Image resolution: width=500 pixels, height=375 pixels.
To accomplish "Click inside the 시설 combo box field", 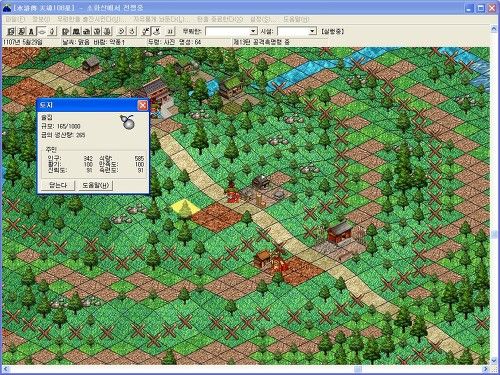I will tap(293, 31).
